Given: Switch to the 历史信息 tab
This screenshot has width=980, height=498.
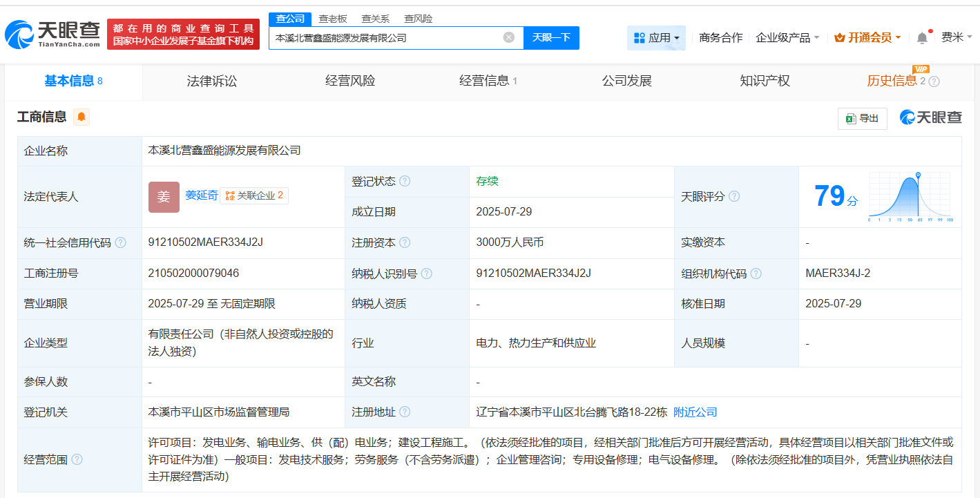Looking at the screenshot, I should pos(892,82).
